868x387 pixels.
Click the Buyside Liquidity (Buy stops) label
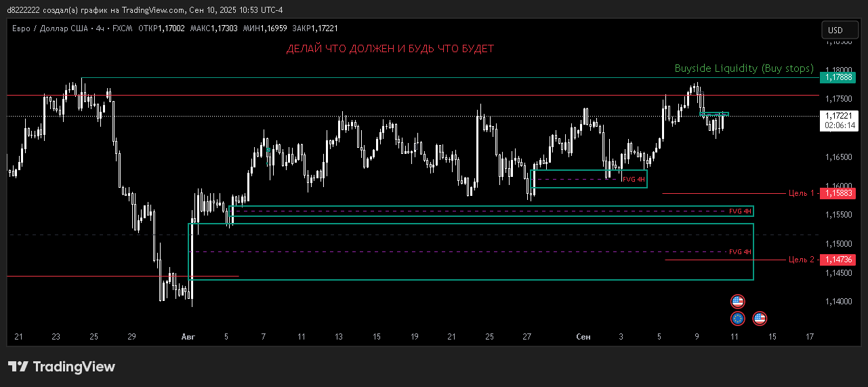(x=744, y=68)
